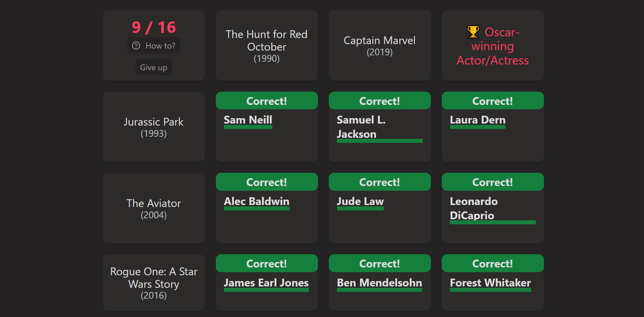The height and width of the screenshot is (317, 644).
Task: Open the Sam Neill actor link
Action: pos(248,120)
